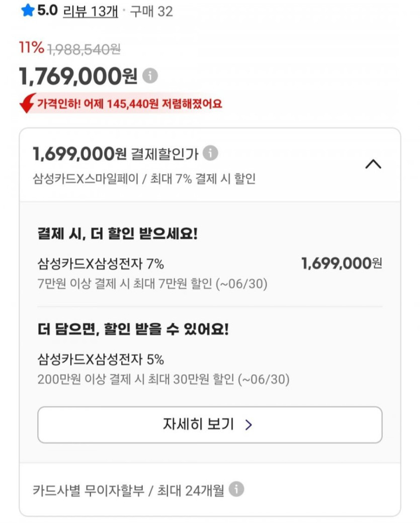Click the red 11% discount rate
The height and width of the screenshot is (523, 420).
pyautogui.click(x=31, y=48)
